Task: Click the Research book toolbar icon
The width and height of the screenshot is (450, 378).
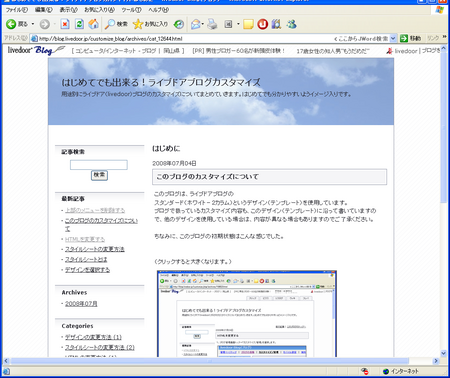Action: 276,24
